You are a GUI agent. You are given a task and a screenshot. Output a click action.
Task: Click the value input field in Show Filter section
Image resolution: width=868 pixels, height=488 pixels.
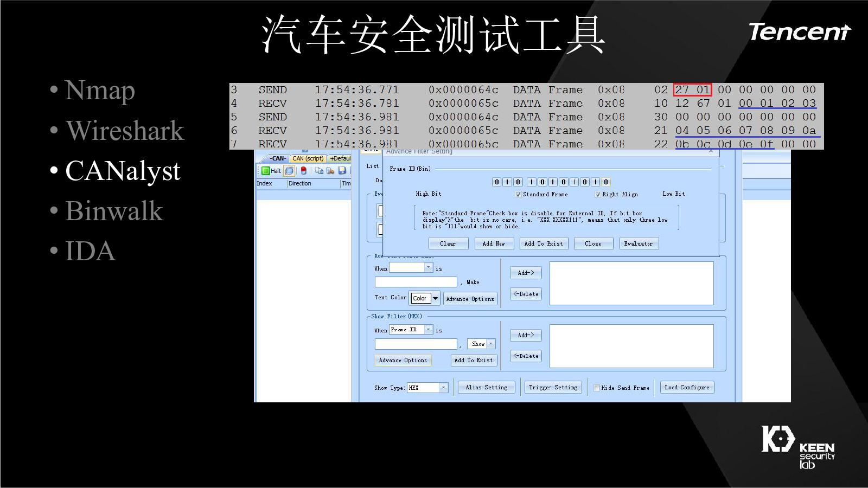[x=416, y=344]
